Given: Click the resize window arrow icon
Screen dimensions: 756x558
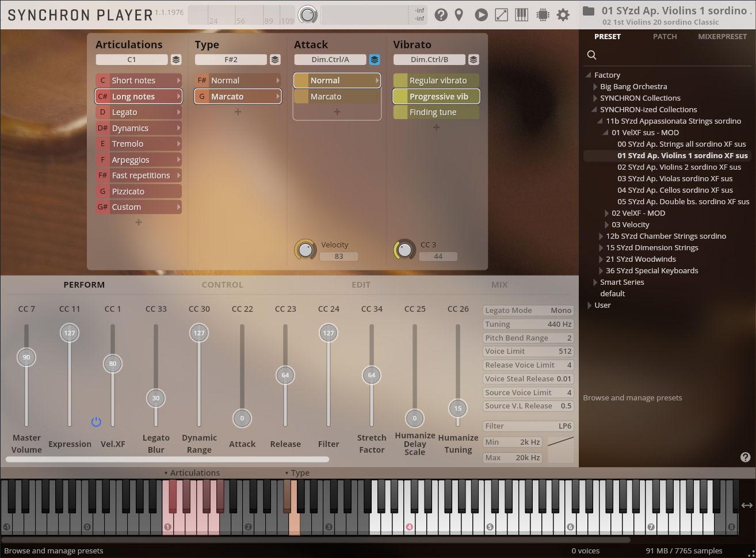Looking at the screenshot, I should pos(502,15).
